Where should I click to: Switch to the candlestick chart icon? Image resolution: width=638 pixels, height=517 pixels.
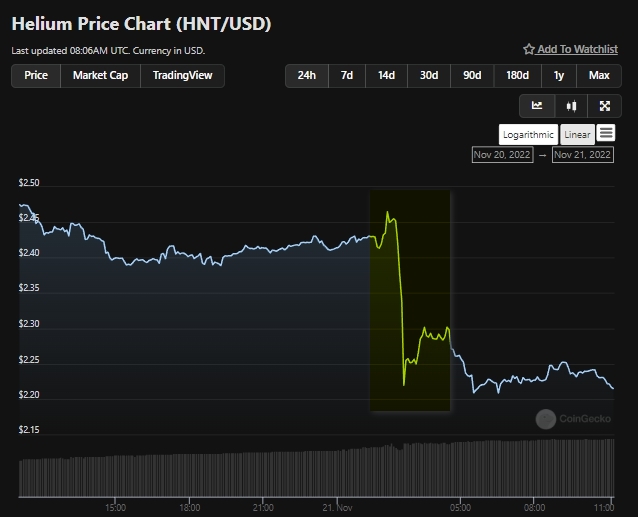[x=571, y=105]
